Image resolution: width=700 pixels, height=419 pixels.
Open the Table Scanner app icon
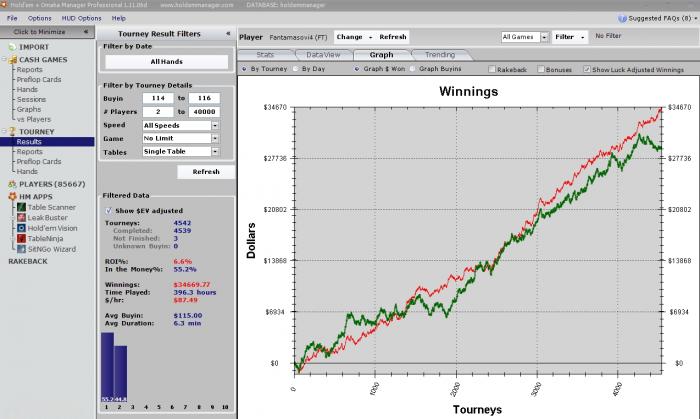coord(21,207)
